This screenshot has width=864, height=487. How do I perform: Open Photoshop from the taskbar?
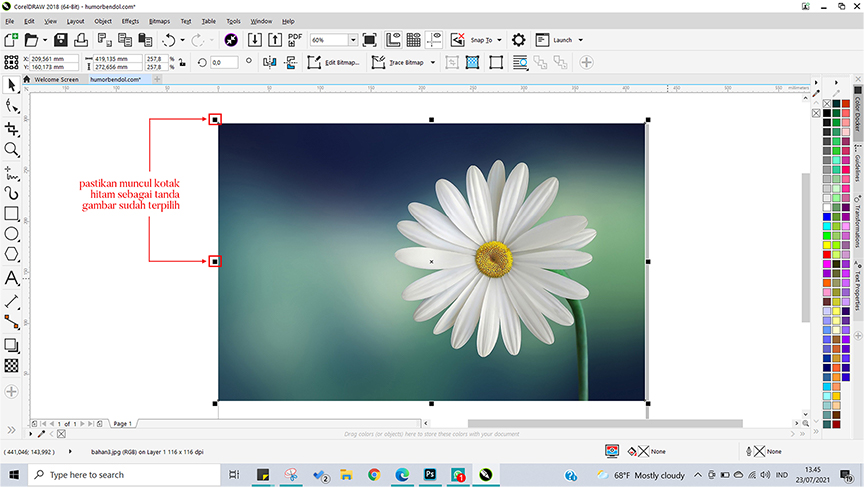430,475
